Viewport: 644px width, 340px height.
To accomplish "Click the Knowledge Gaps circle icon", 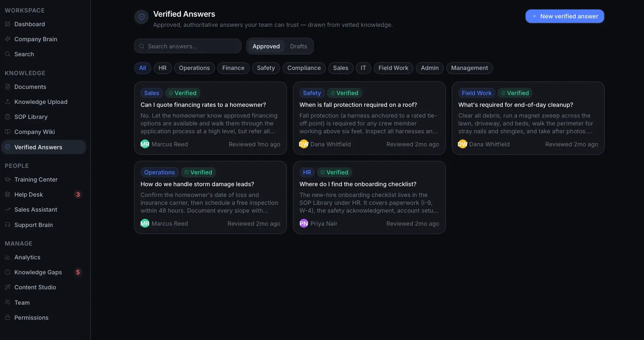I will coord(8,272).
